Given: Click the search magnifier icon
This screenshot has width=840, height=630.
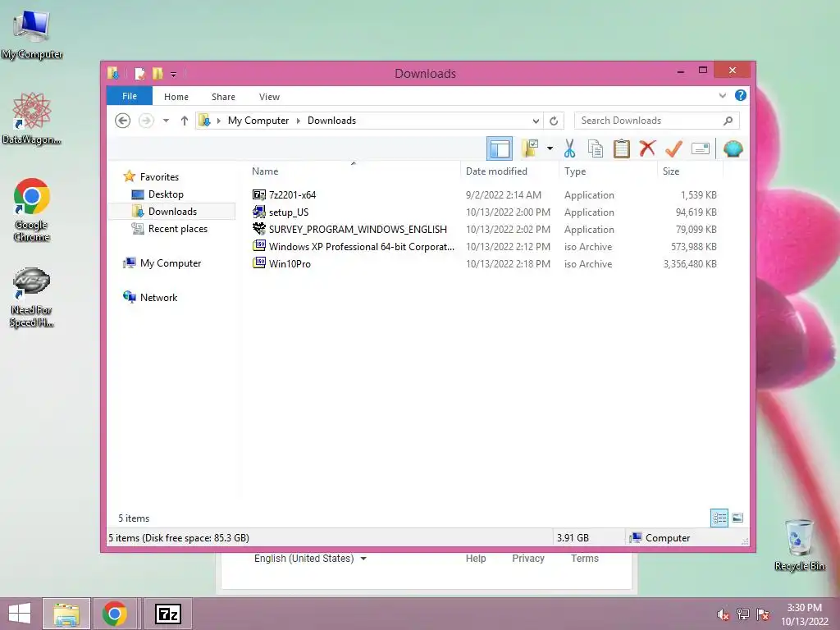Looking at the screenshot, I should point(728,121).
